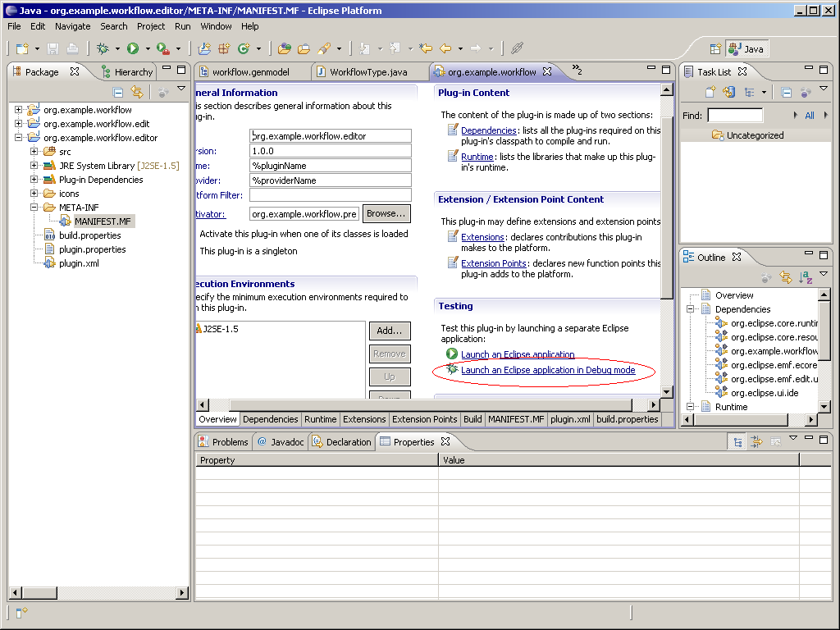Screen dimensions: 840x630
Task: Open the Navigate menu
Action: [73, 26]
